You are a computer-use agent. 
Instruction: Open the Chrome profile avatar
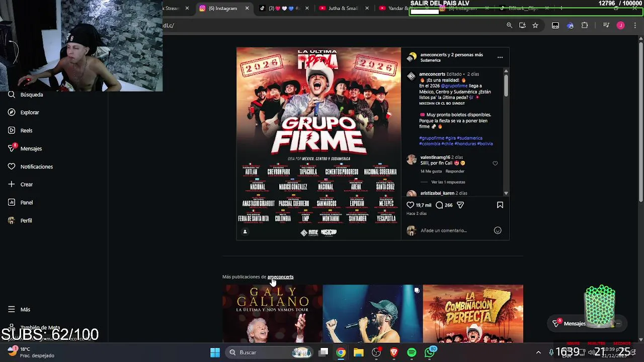[x=621, y=25]
